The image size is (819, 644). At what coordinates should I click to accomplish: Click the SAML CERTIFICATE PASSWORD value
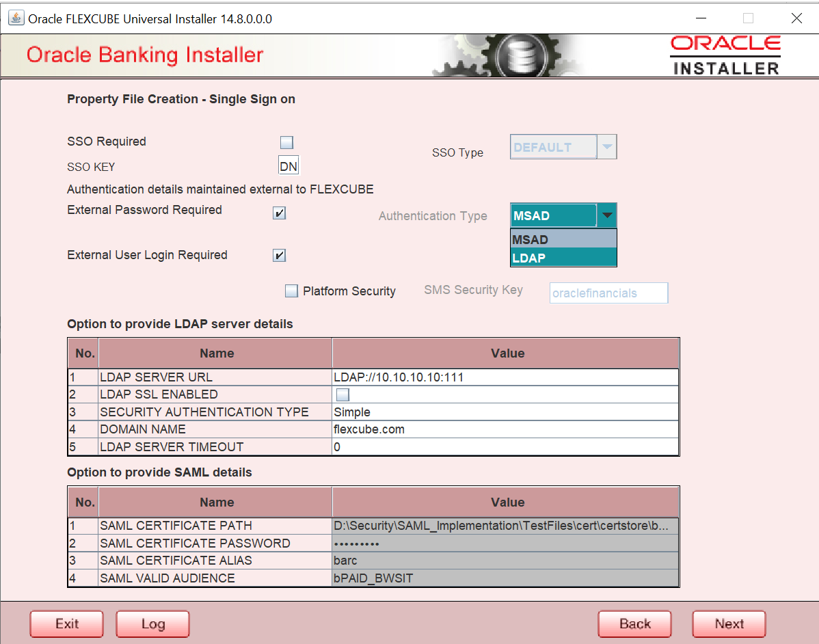pos(505,544)
